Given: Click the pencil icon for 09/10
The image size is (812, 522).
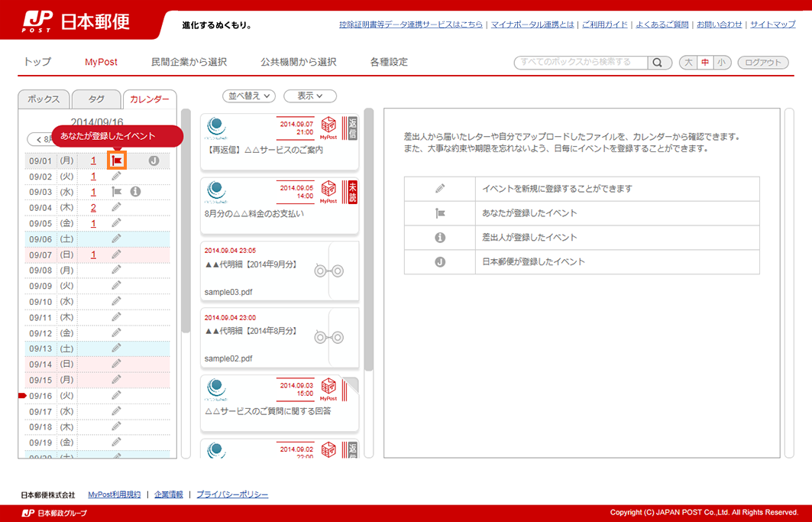Looking at the screenshot, I should point(117,301).
